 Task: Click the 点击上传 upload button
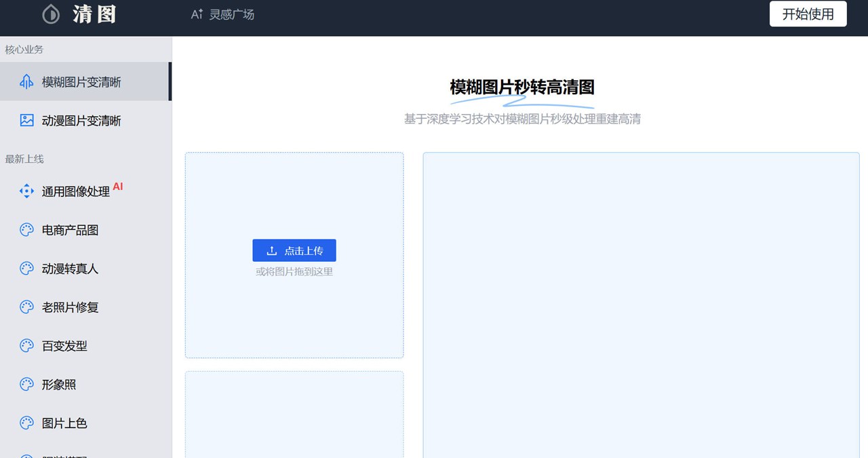pos(294,250)
